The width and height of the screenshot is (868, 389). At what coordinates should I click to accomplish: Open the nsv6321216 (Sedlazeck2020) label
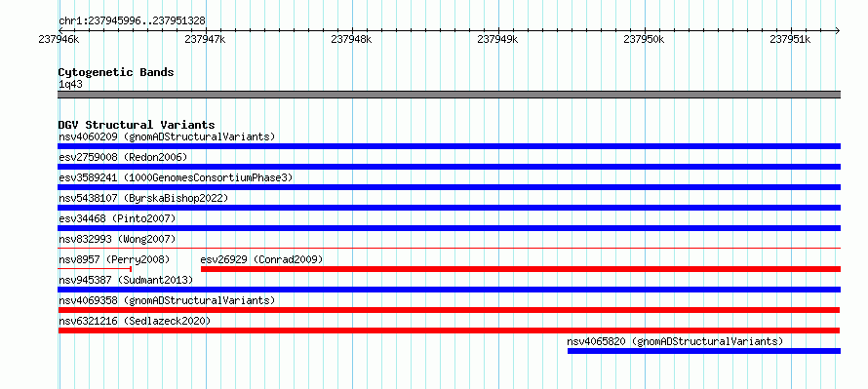coord(135,321)
